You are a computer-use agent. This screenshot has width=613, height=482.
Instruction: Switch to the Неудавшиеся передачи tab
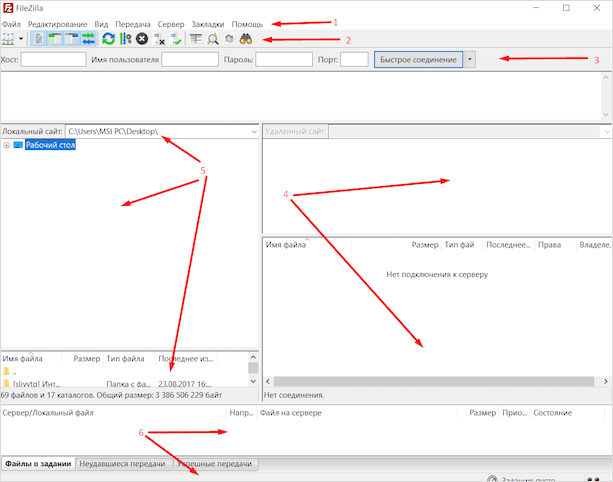tap(124, 464)
